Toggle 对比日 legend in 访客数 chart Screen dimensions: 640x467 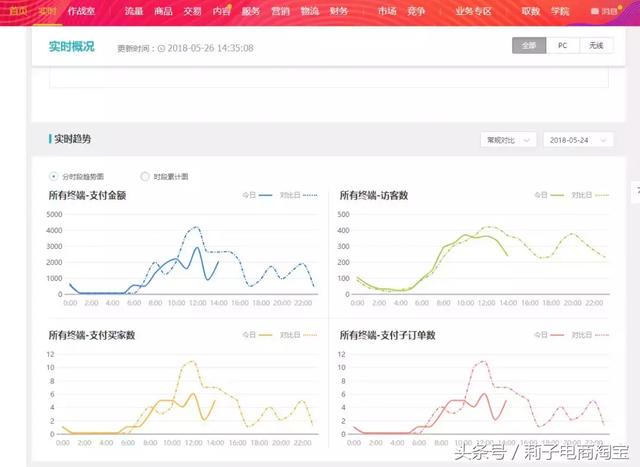(x=590, y=195)
